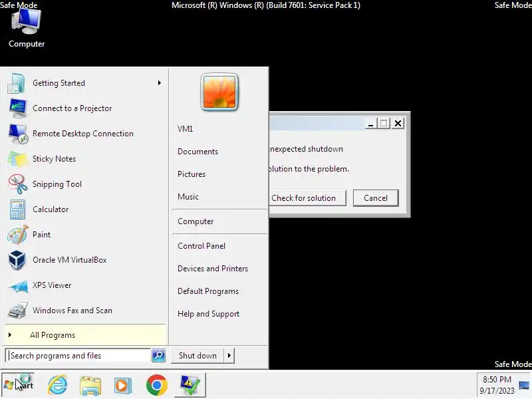The height and width of the screenshot is (399, 532).
Task: Launch Remote Desktop Connection icon
Action: click(x=18, y=134)
